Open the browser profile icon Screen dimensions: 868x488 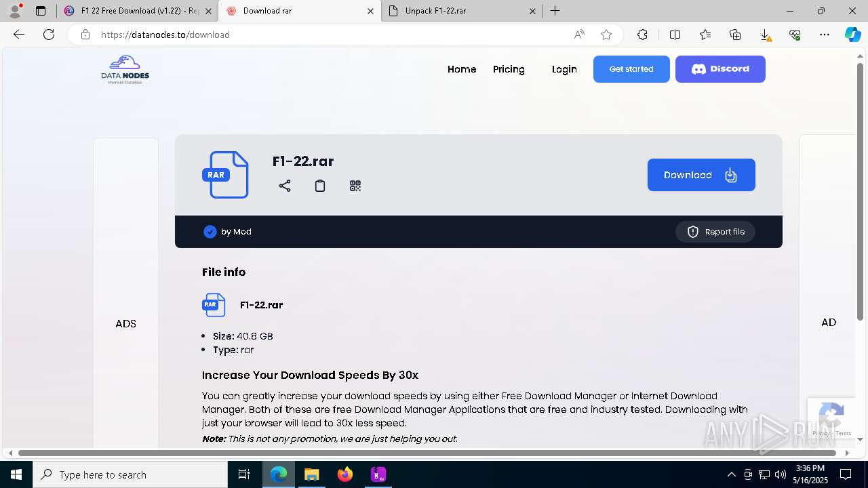click(15, 11)
